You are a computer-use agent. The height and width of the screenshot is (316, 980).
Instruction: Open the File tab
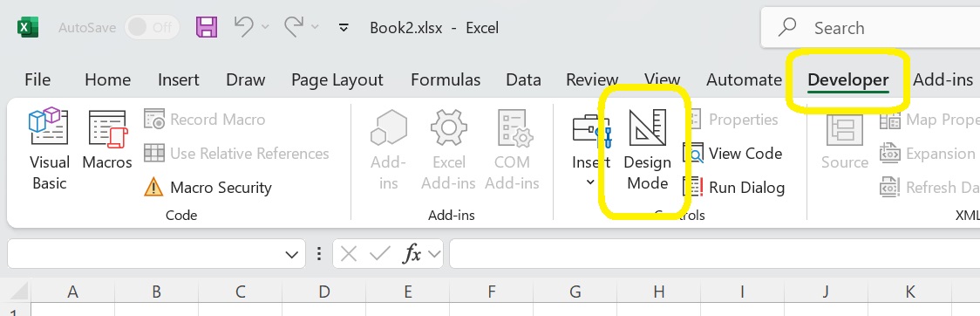click(x=37, y=80)
